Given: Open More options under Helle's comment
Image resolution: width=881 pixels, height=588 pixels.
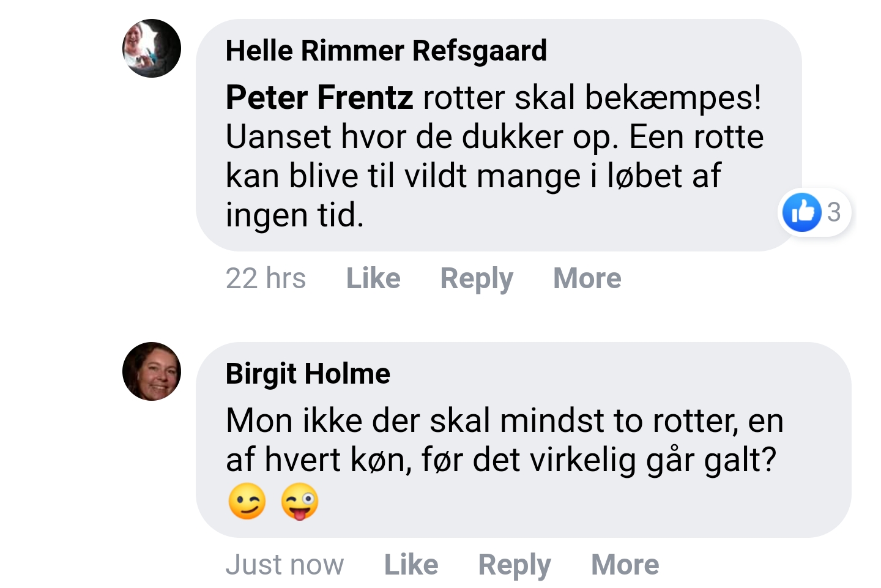Looking at the screenshot, I should pos(587,278).
